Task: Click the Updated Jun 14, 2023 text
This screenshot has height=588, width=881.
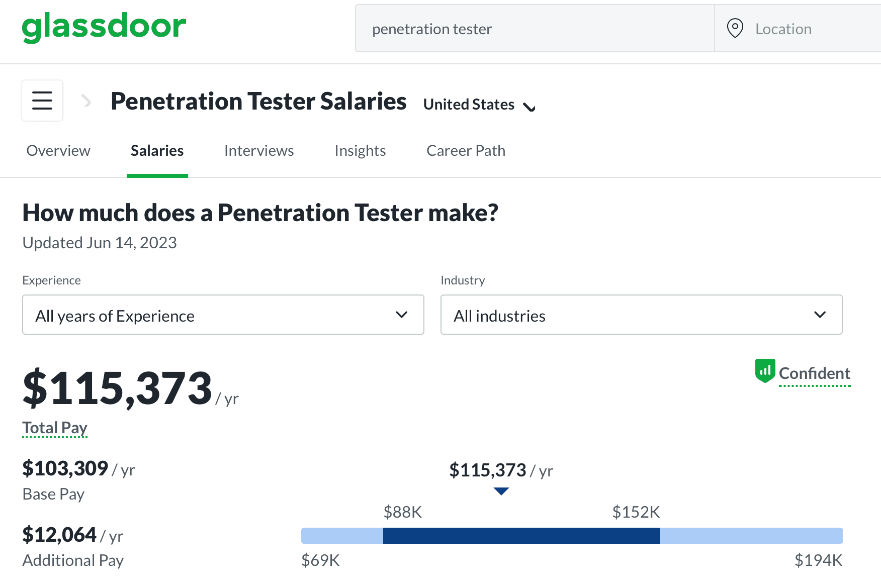Action: coord(100,243)
